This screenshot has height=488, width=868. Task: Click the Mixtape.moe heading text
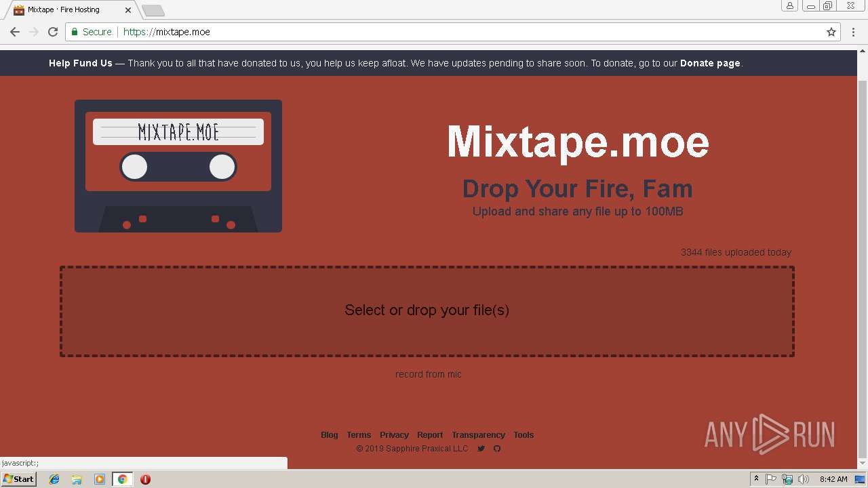(x=578, y=142)
